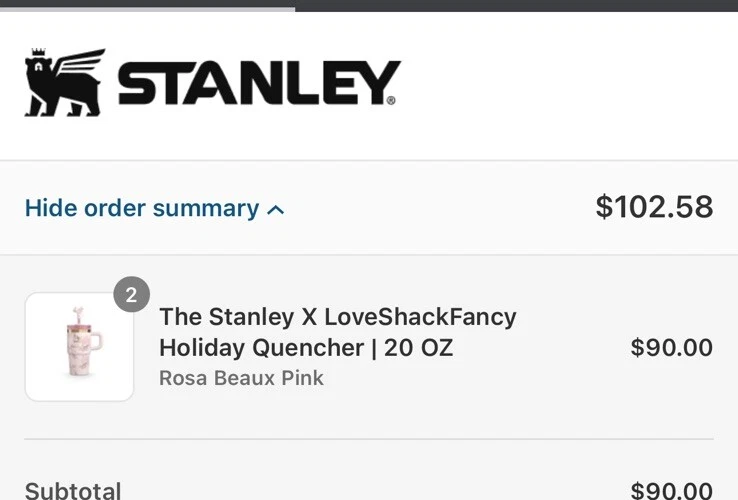The width and height of the screenshot is (738, 500).
Task: Click the "Holiday Quencher | 20 OZ" text
Action: (x=305, y=348)
